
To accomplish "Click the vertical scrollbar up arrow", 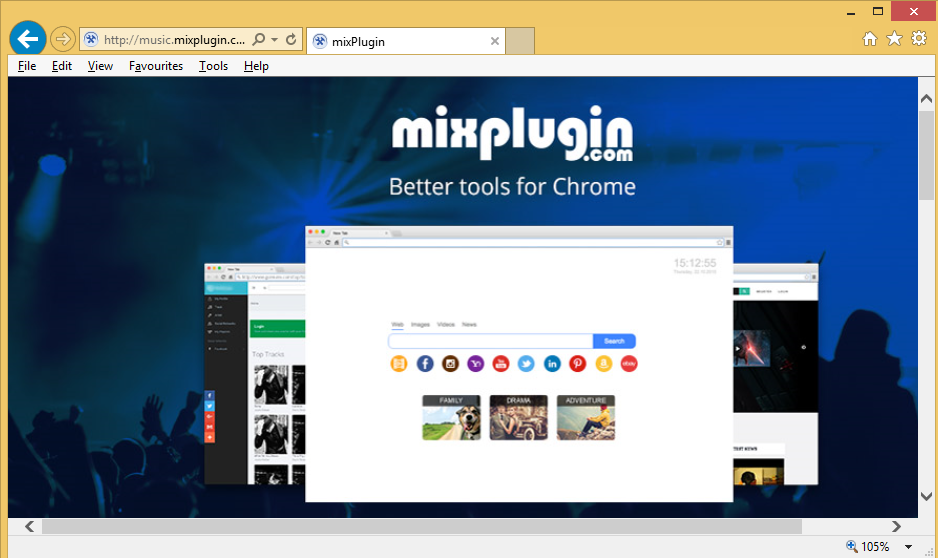I will click(926, 98).
